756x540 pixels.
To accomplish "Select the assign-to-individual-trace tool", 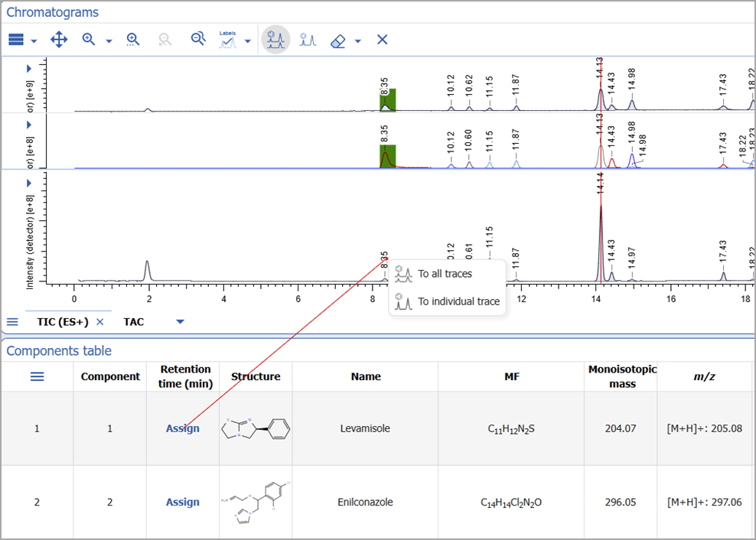I will coord(308,39).
